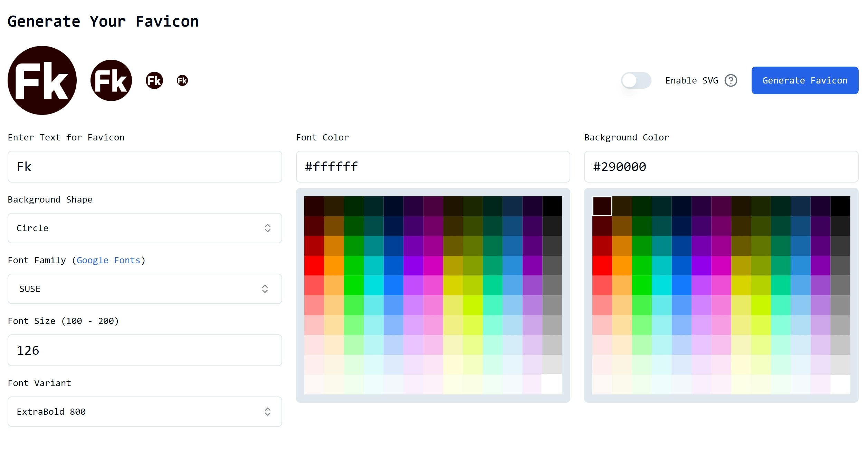
Task: Select the second-largest Fk favicon preview
Action: coord(111,80)
